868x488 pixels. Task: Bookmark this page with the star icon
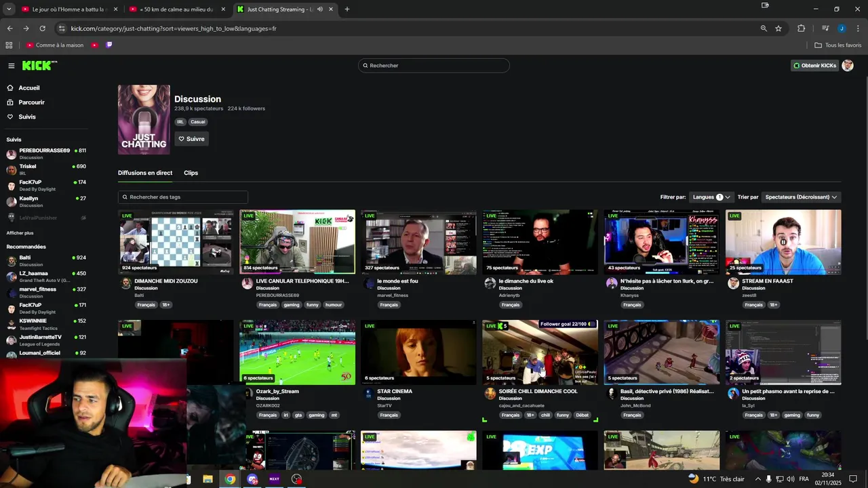(x=778, y=28)
